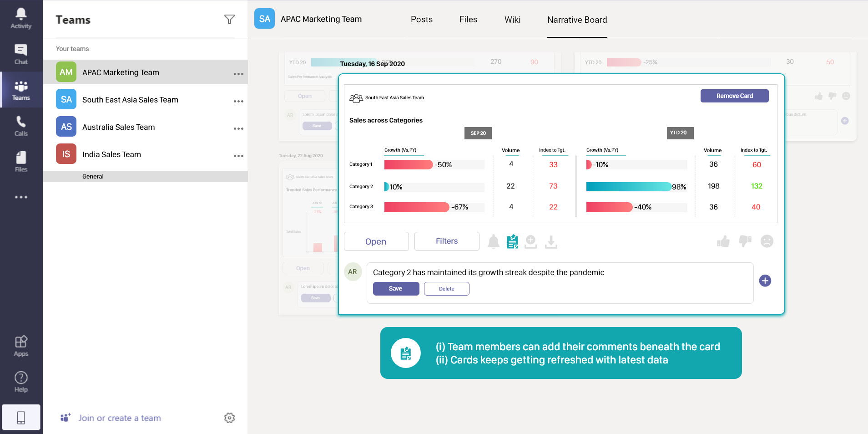Select the Teams sidebar icon

tap(21, 90)
